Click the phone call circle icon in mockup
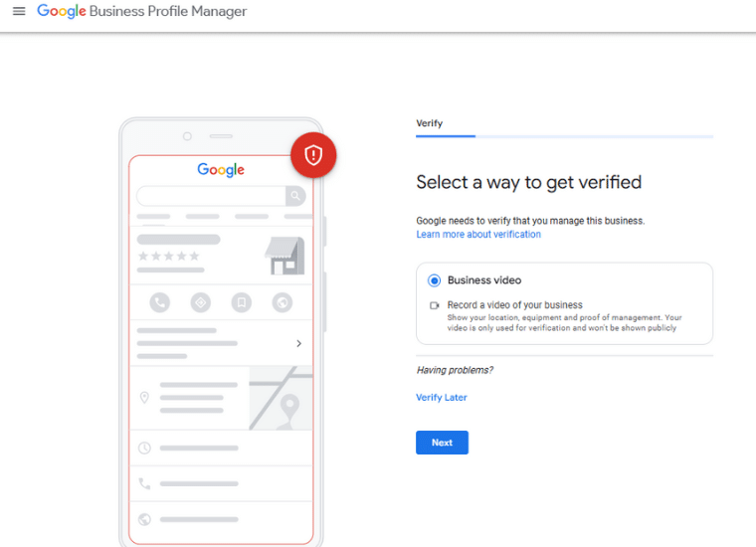Image resolution: width=756 pixels, height=547 pixels. click(159, 302)
